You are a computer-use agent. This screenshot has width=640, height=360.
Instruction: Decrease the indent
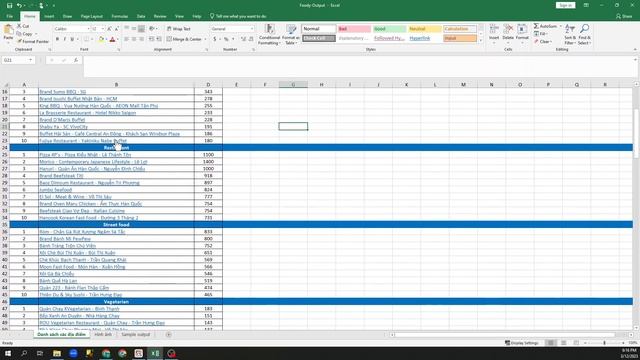[151, 40]
